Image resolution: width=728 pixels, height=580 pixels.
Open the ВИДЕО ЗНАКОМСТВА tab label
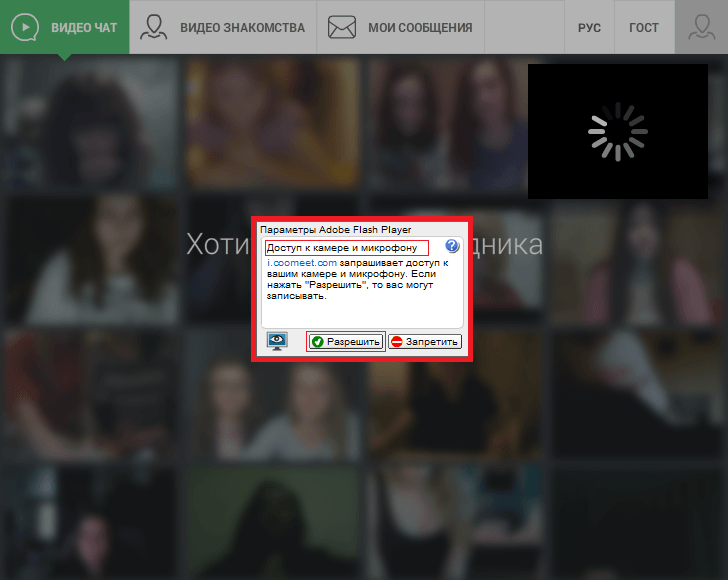[x=242, y=27]
